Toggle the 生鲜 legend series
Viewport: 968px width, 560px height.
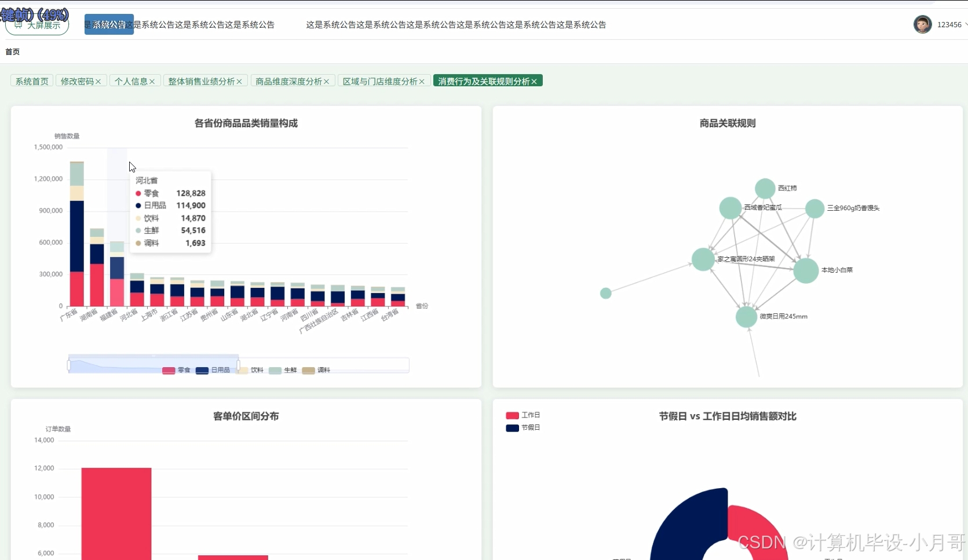tap(283, 370)
